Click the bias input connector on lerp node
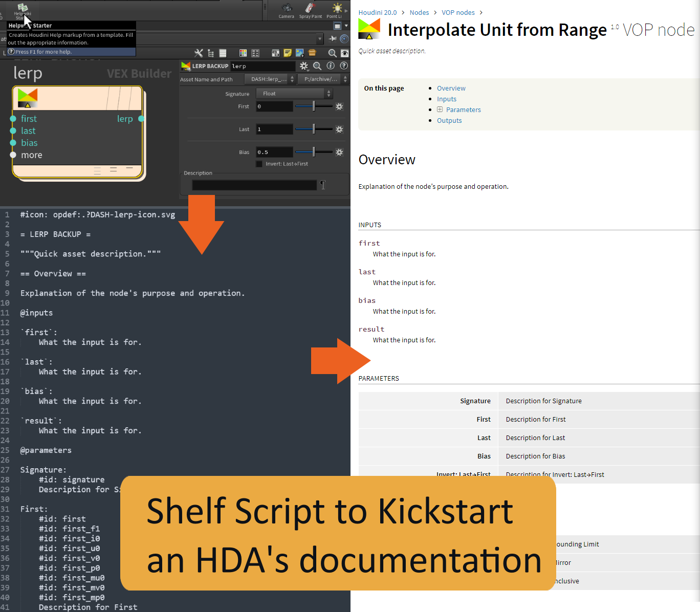The image size is (700, 612). click(13, 143)
